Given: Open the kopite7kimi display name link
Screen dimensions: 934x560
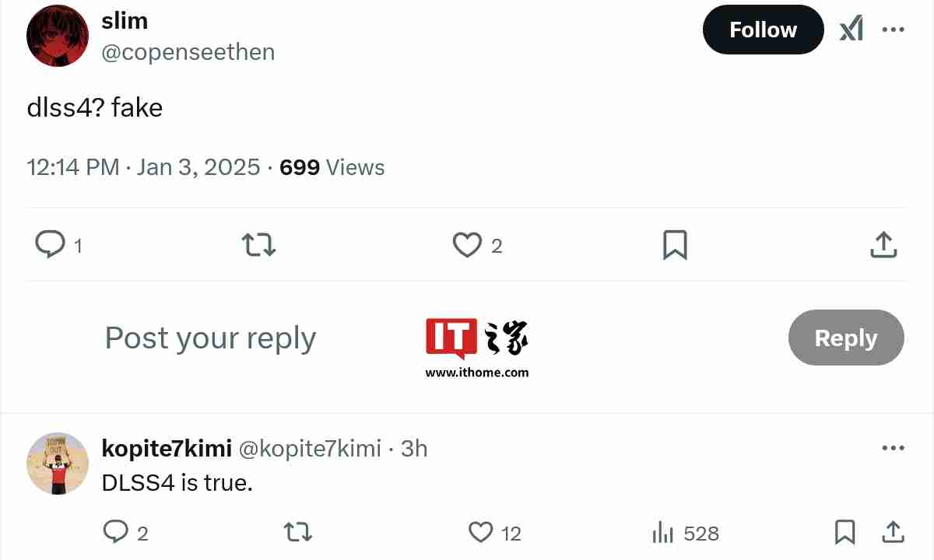Looking at the screenshot, I should pyautogui.click(x=167, y=449).
